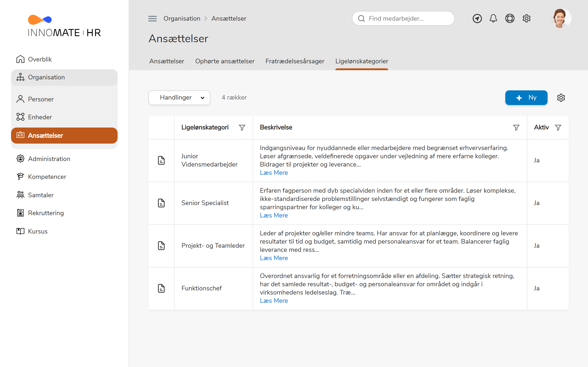Click the compass navigation icon
588x367 pixels.
(477, 18)
